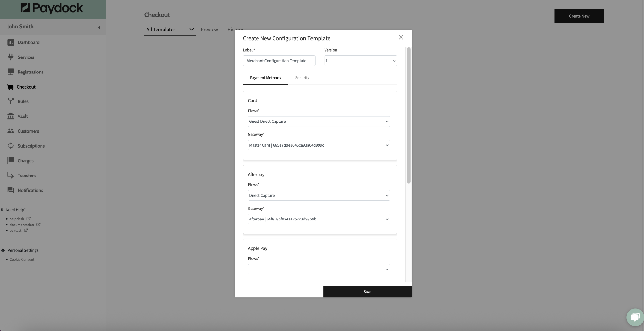Save the configuration template
Viewport: 644px width, 331px height.
tap(367, 292)
